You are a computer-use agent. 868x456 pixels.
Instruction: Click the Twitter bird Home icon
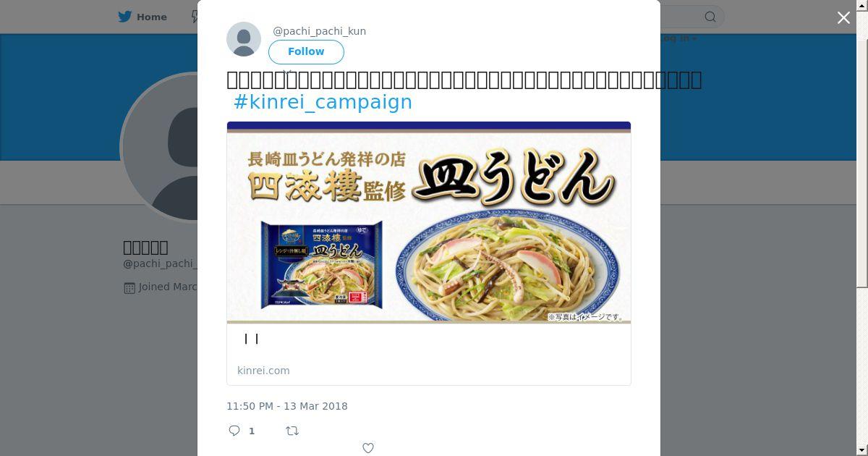click(125, 17)
